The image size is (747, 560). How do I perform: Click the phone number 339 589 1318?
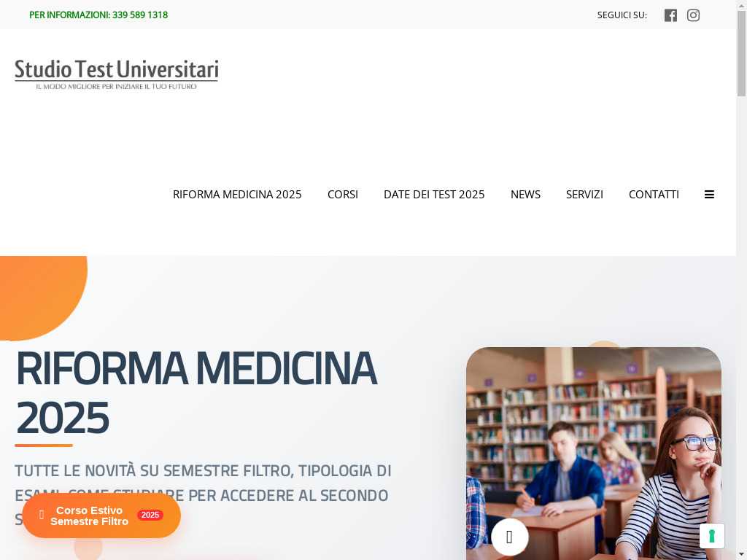point(140,15)
